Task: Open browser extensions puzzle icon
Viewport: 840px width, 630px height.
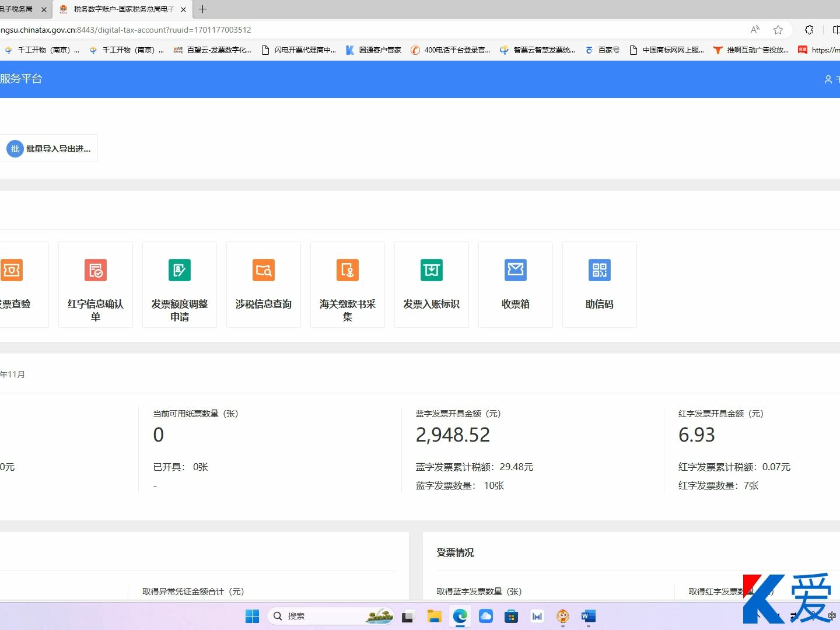Action: coord(809,30)
